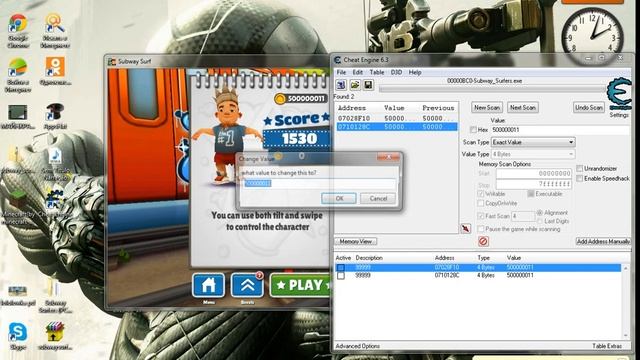Click the Change Value text field

pos(319,183)
